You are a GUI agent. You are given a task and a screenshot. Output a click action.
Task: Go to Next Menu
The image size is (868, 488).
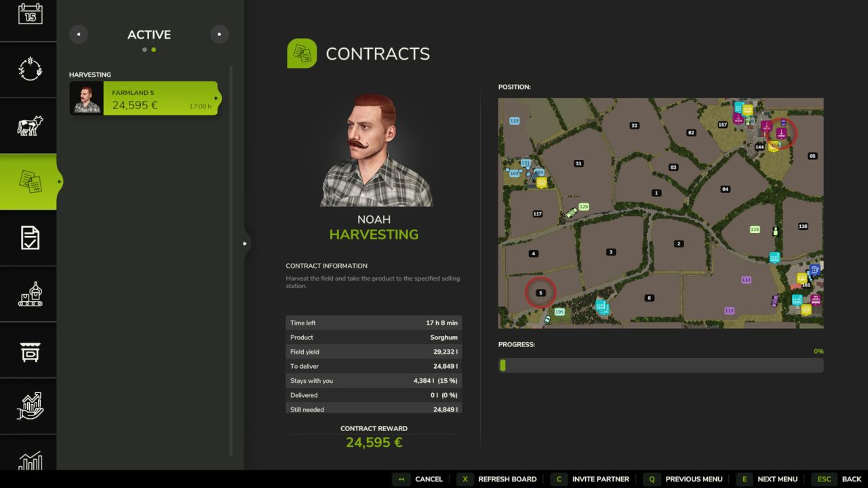tap(767, 479)
